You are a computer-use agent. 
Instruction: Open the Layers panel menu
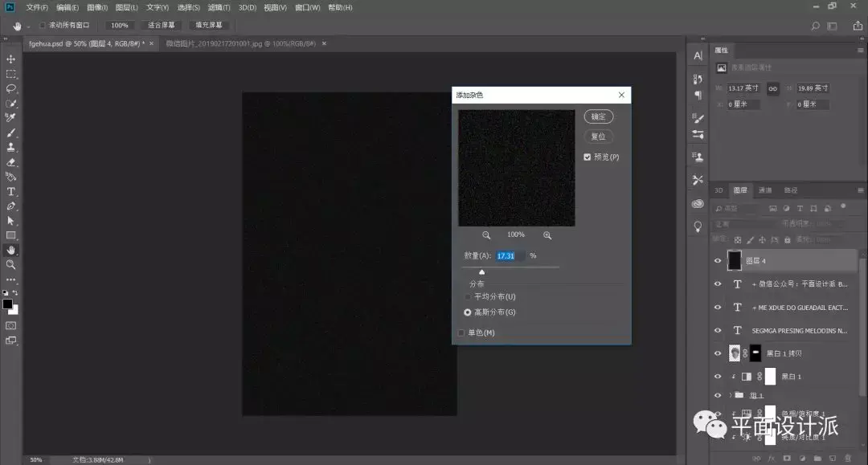click(x=860, y=190)
